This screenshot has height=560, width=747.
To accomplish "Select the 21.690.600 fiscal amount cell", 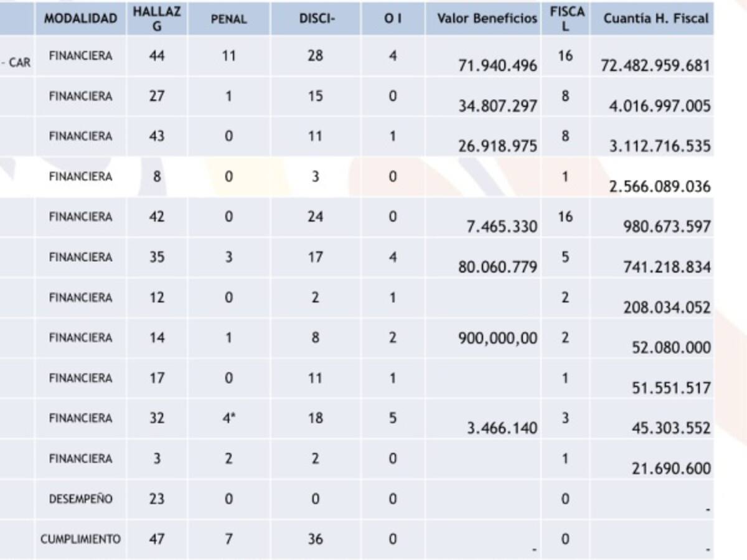I will [671, 469].
